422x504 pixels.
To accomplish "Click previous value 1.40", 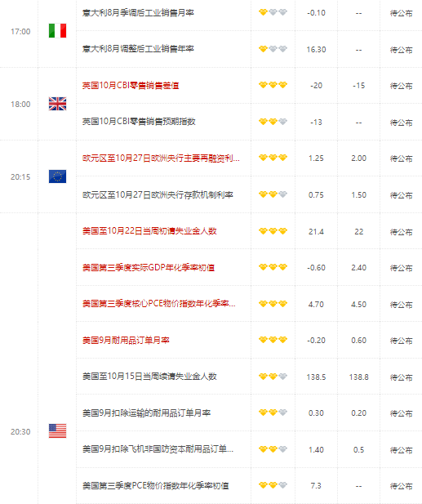I will 316,449.
